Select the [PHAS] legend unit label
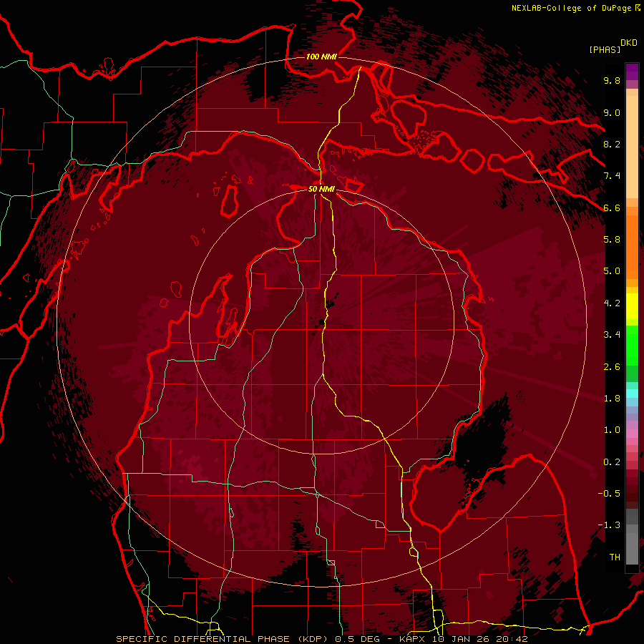Image resolution: width=644 pixels, height=644 pixels. (x=605, y=49)
